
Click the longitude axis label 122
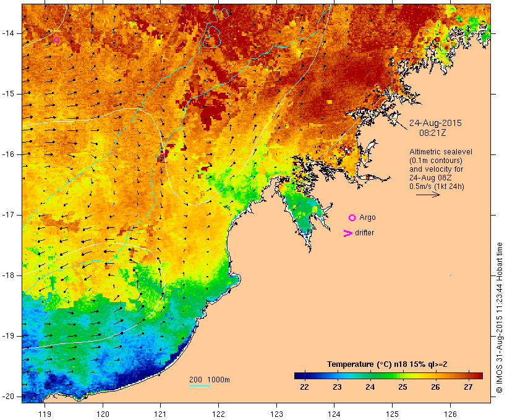[219, 414]
